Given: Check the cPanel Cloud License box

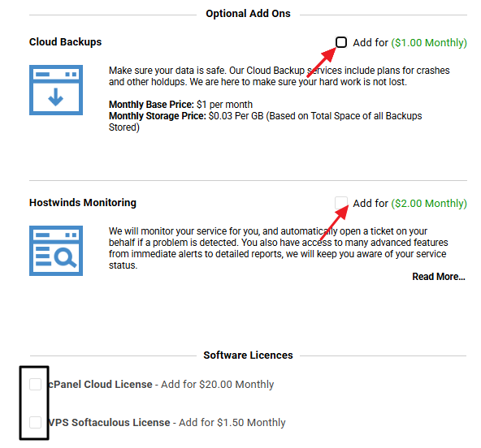Looking at the screenshot, I should [35, 384].
